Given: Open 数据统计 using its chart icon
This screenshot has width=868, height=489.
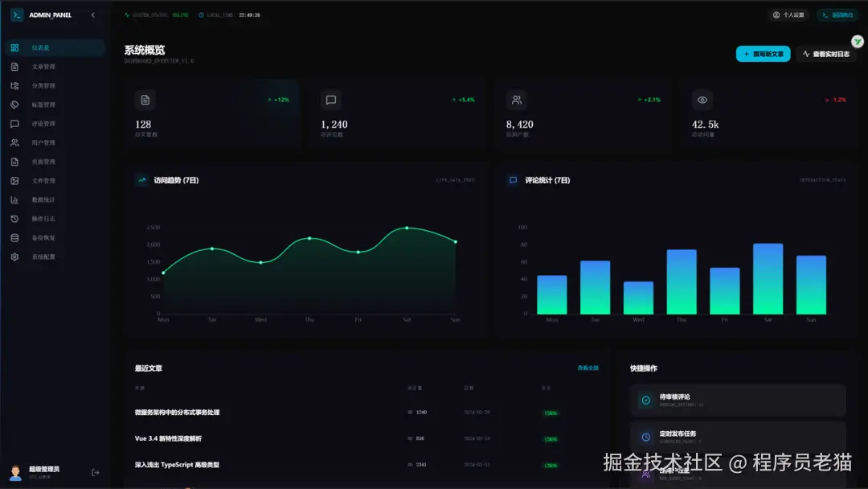Looking at the screenshot, I should pos(14,199).
